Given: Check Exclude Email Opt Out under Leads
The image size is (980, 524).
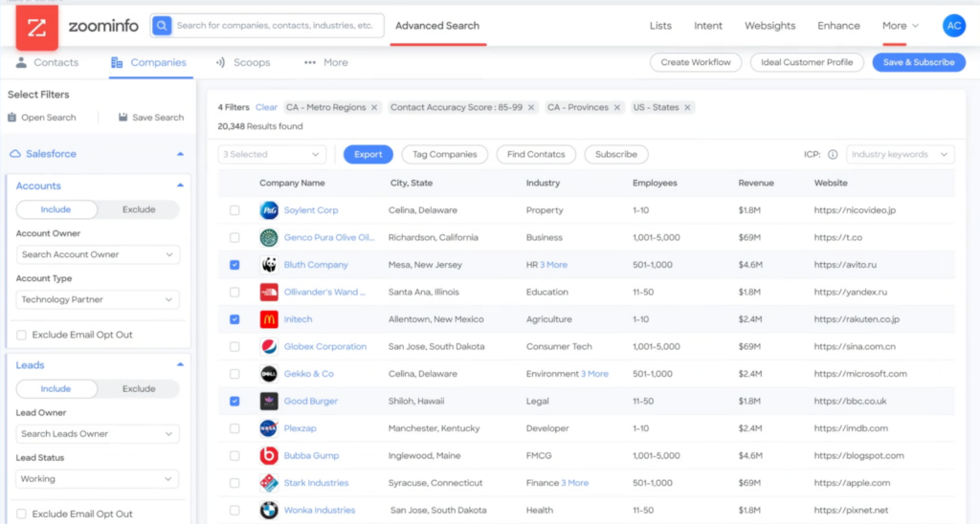Looking at the screenshot, I should tap(21, 514).
